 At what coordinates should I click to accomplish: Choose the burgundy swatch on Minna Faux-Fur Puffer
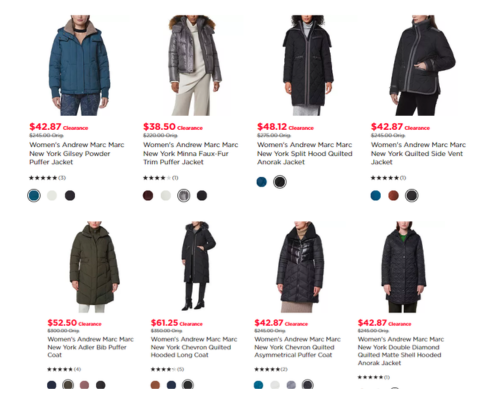coord(148,195)
